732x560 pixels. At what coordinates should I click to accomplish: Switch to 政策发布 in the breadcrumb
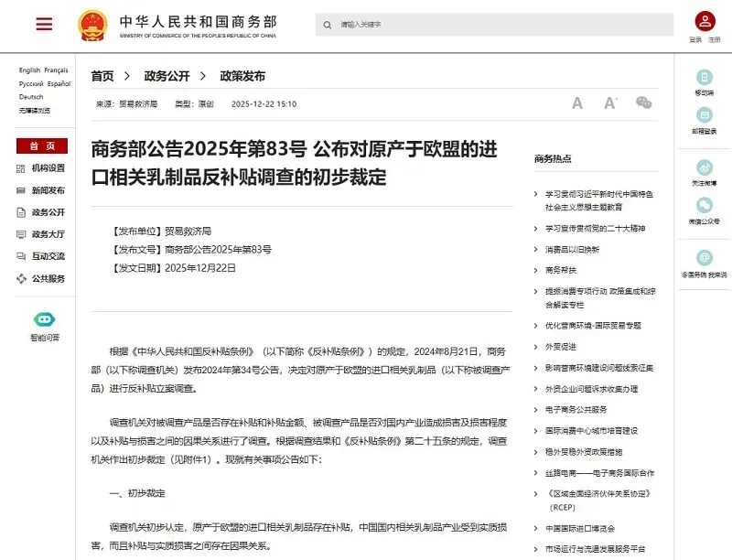(243, 77)
